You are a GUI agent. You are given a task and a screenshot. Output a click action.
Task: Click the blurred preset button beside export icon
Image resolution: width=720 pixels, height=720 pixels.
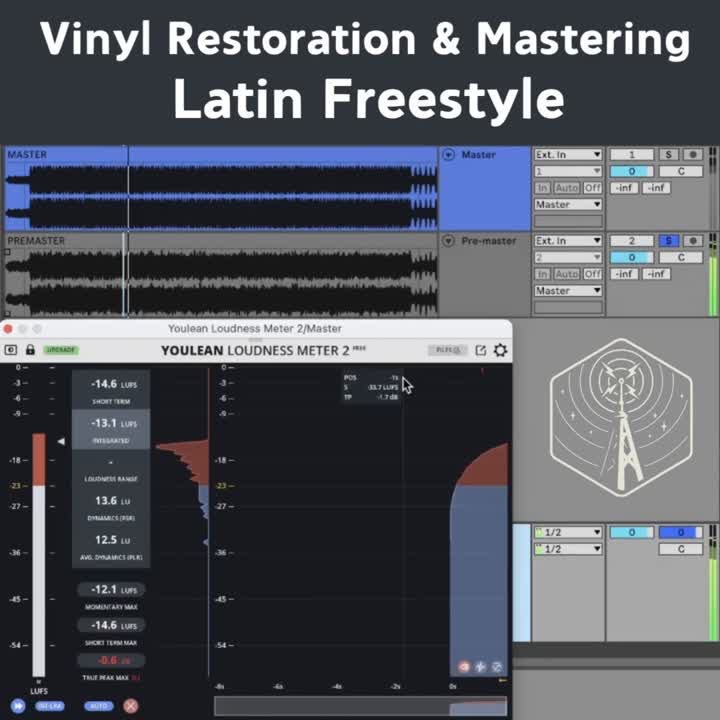point(448,350)
